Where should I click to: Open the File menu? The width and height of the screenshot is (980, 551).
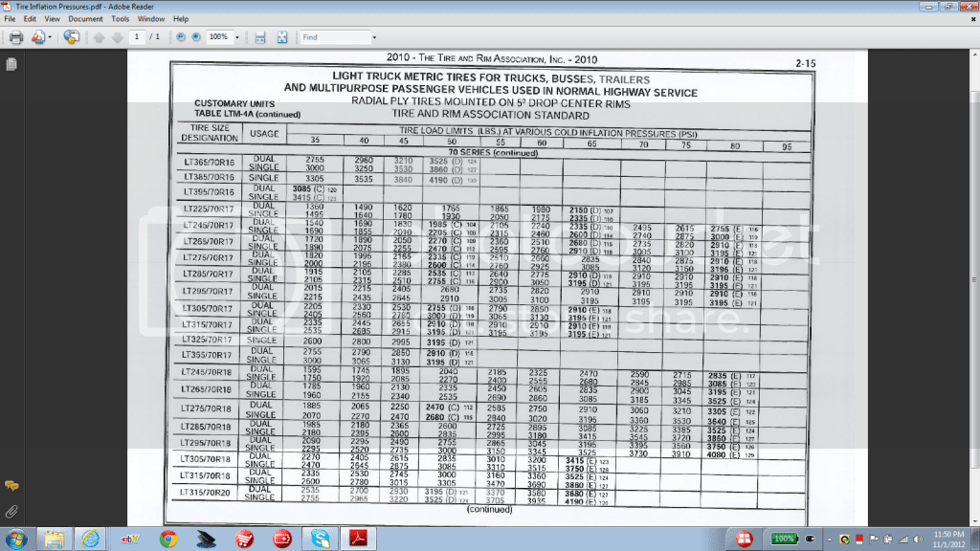[10, 19]
